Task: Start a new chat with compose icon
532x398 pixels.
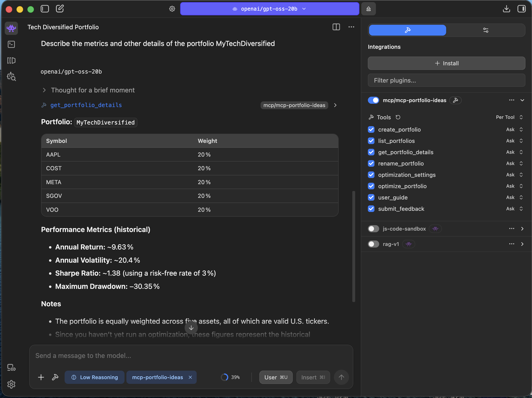Action: [60, 9]
